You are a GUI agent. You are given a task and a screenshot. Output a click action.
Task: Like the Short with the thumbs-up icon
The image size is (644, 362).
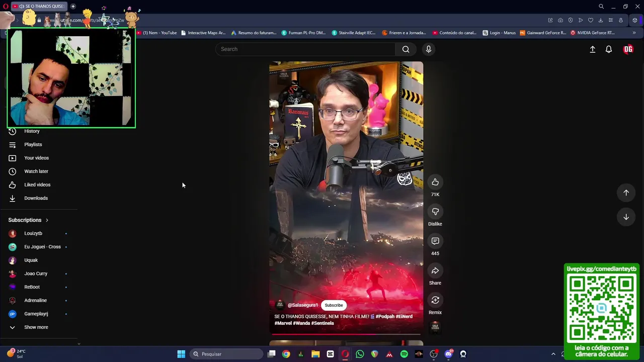pyautogui.click(x=435, y=182)
